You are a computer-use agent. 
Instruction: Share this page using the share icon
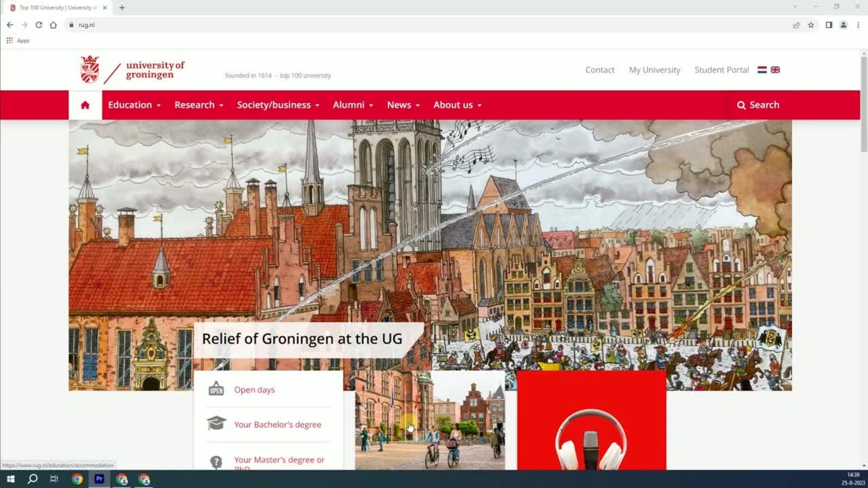pos(797,25)
